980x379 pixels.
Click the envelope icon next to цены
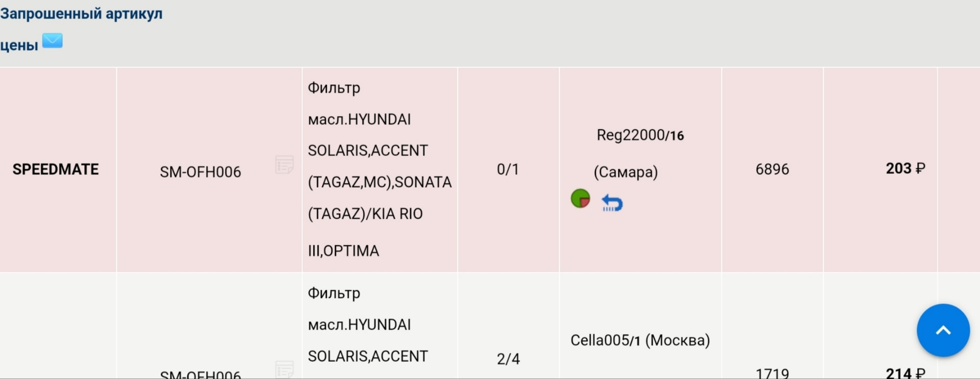[52, 41]
